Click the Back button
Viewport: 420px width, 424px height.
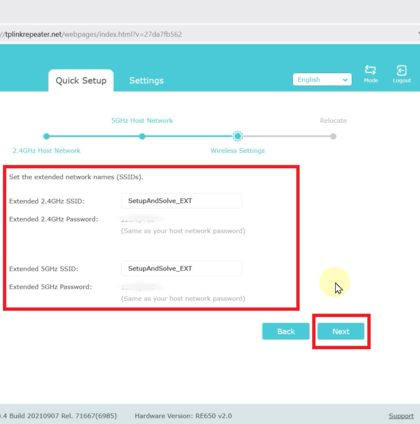click(x=286, y=331)
